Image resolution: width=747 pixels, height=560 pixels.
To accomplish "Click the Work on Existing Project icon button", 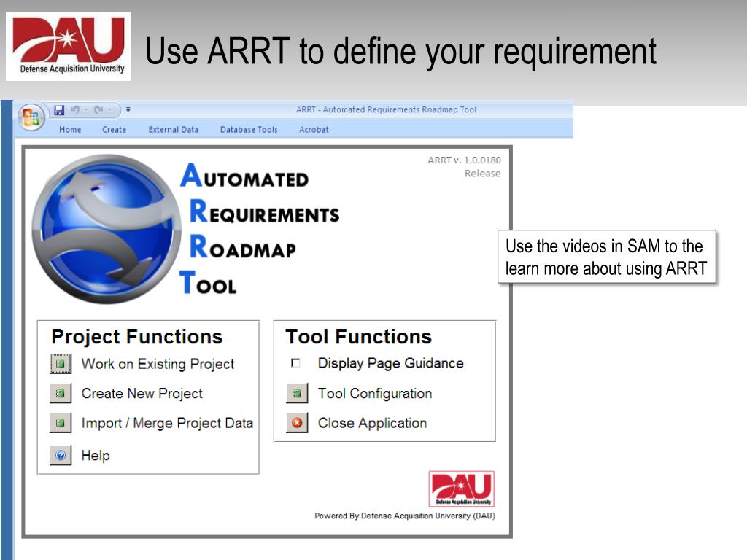I will click(61, 364).
